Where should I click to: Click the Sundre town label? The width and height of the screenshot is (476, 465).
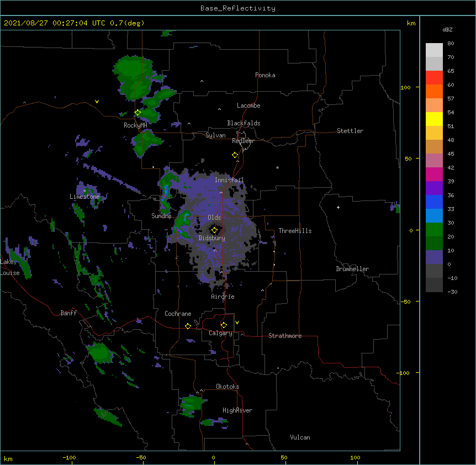coord(161,216)
